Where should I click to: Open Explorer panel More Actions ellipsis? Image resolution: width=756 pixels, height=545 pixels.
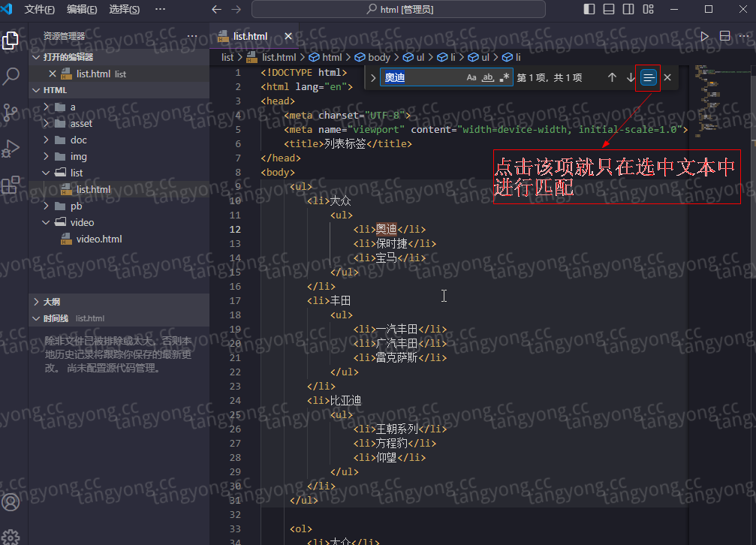point(192,36)
